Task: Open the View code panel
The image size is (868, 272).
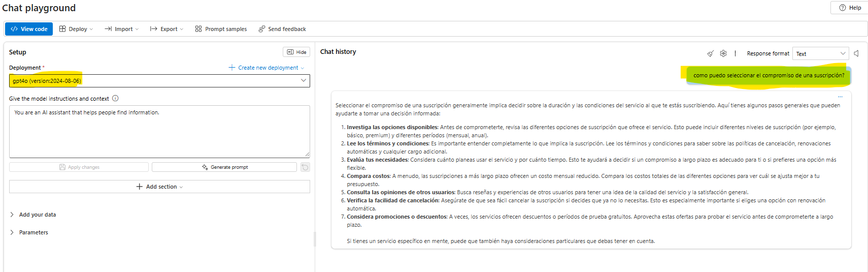Action: pyautogui.click(x=29, y=29)
